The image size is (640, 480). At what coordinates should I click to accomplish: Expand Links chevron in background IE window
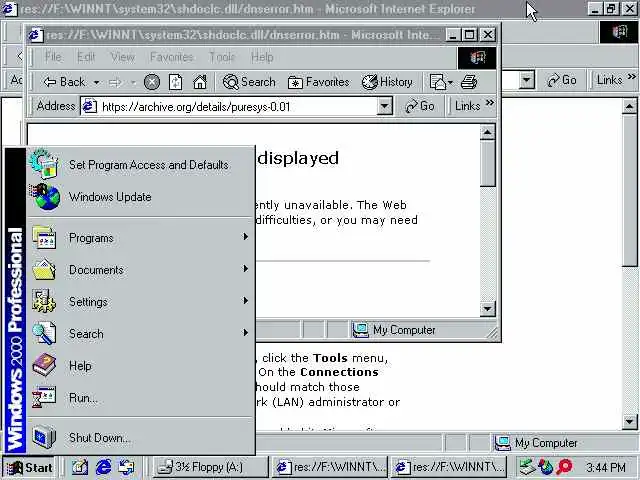[x=632, y=76]
